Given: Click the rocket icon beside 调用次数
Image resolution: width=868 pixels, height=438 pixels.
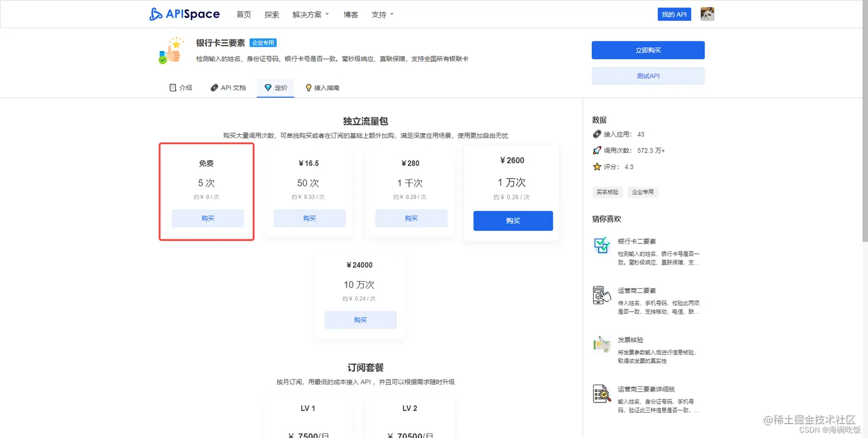Looking at the screenshot, I should 597,150.
